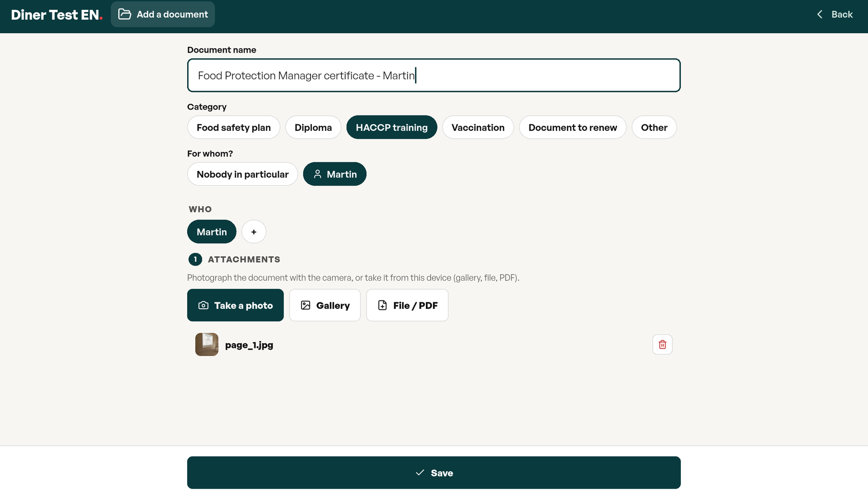Open the Add a document header button
Image resolution: width=868 pixels, height=495 pixels.
[163, 14]
